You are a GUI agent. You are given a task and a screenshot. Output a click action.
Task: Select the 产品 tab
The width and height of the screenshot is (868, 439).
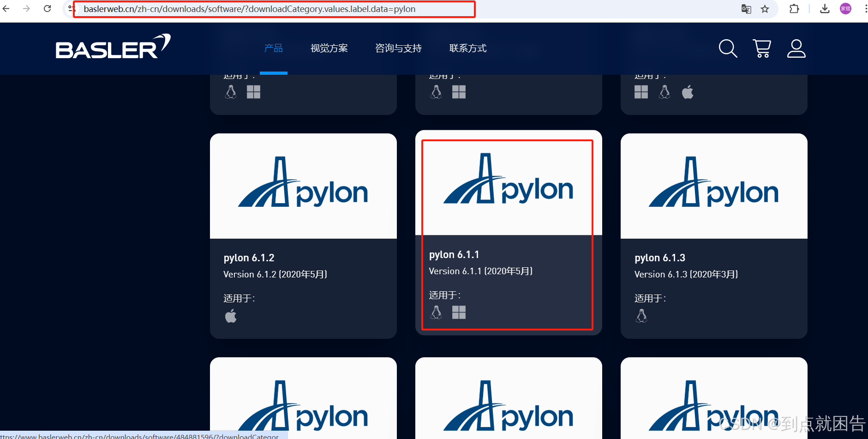(273, 48)
